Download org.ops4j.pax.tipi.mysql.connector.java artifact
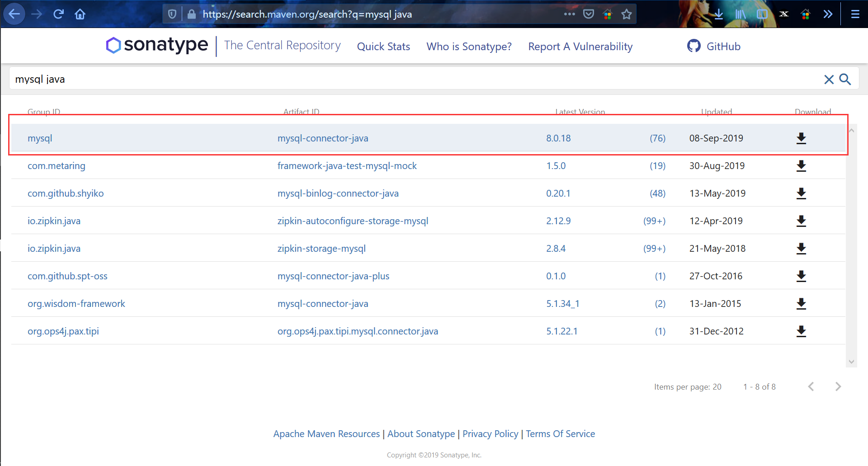The image size is (868, 466). (x=801, y=331)
